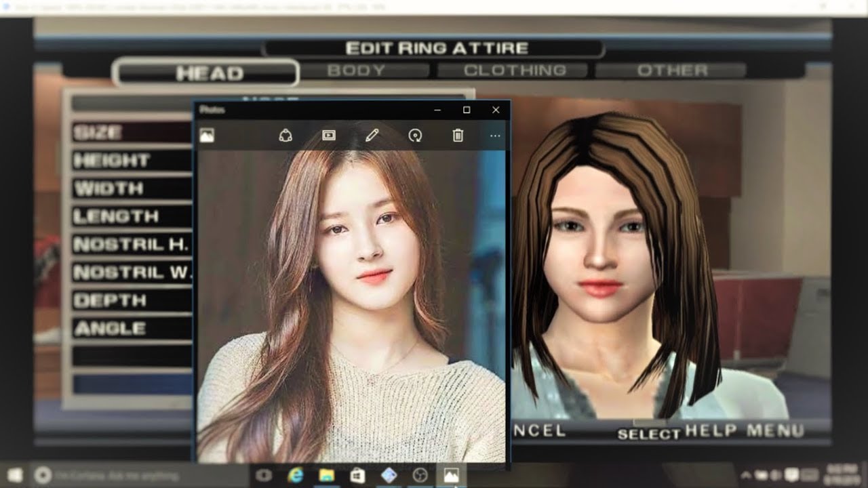Open File Explorer from taskbar
Image resolution: width=868 pixels, height=488 pixels.
(x=327, y=475)
